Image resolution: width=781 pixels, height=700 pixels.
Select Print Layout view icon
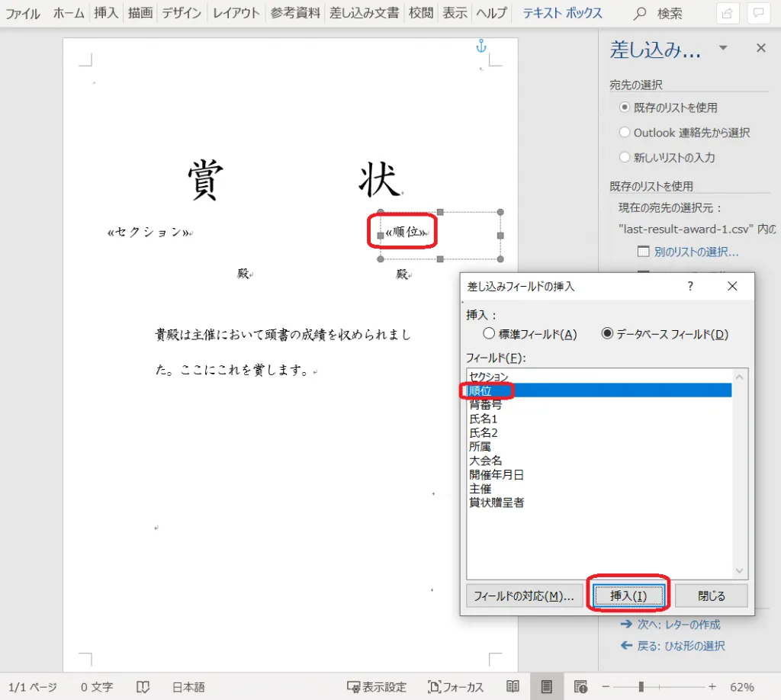pos(547,686)
